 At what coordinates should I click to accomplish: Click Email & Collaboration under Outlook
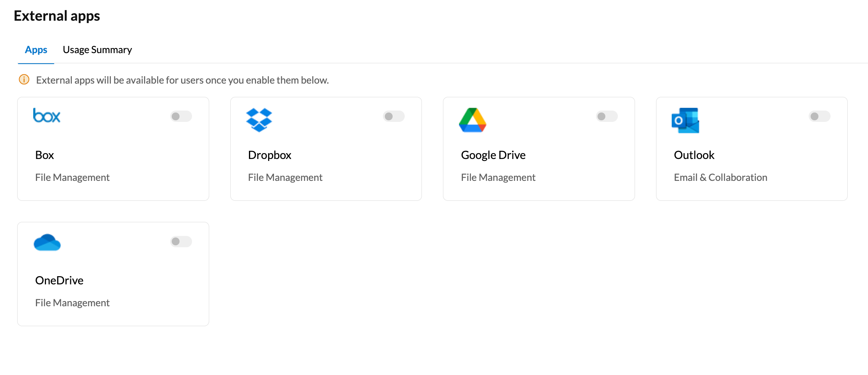click(720, 177)
